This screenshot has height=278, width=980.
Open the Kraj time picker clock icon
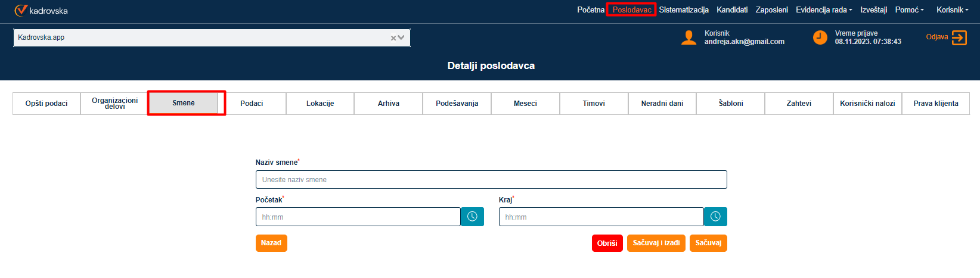coord(715,217)
